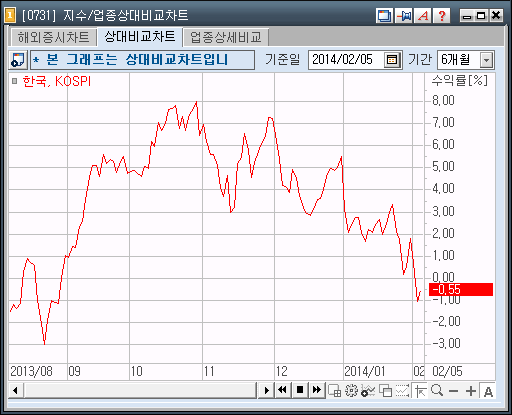This screenshot has height=415, width=512.
Task: Open the 기준일 calendar date picker
Action: (x=392, y=60)
